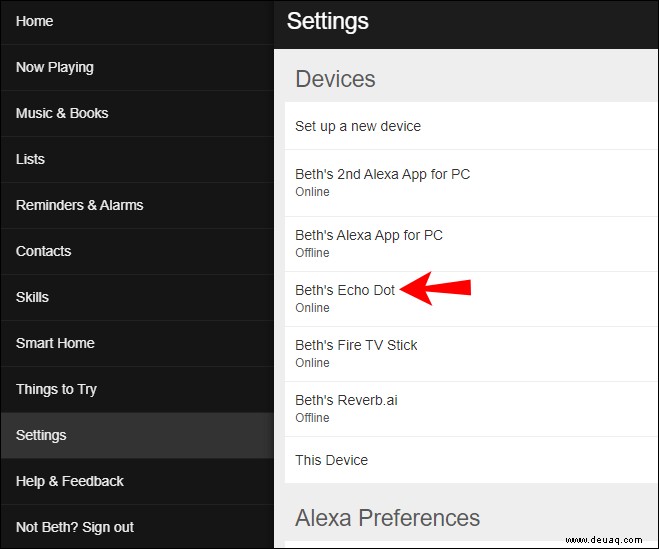Viewport: 659px width, 549px height.
Task: Open Contacts in the sidebar
Action: pyautogui.click(x=137, y=252)
